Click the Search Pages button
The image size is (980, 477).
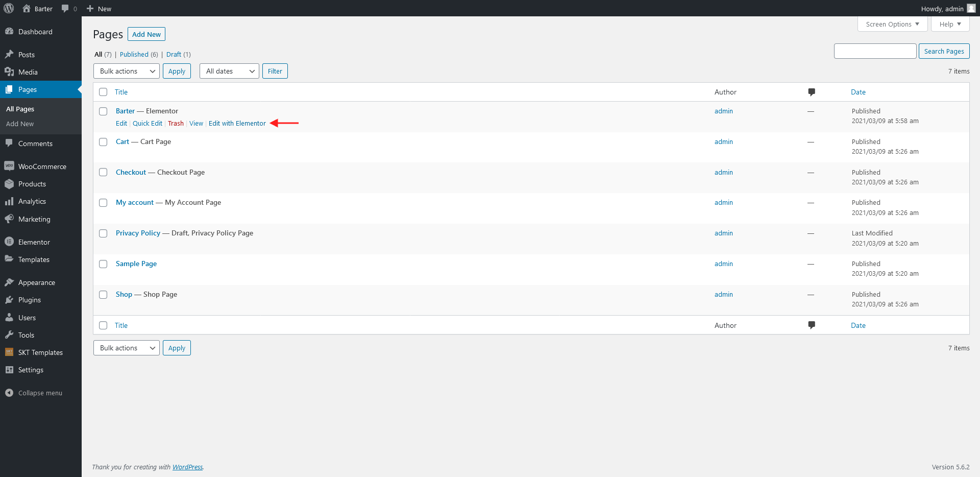[x=944, y=51]
